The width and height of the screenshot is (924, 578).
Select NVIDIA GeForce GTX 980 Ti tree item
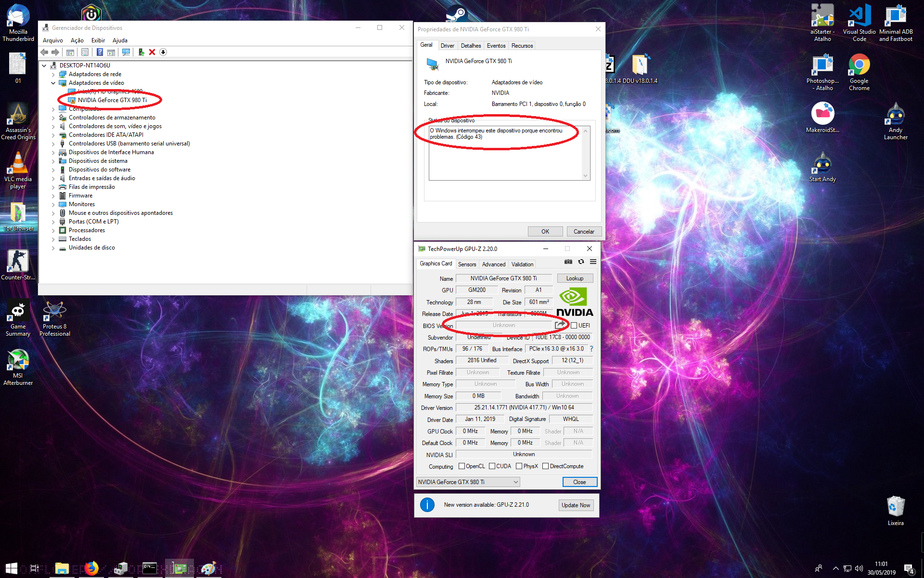click(x=112, y=100)
